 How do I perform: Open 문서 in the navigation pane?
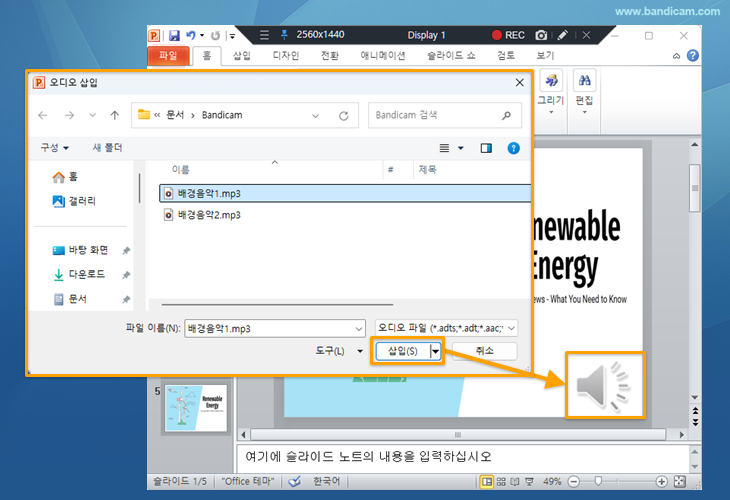(70, 299)
